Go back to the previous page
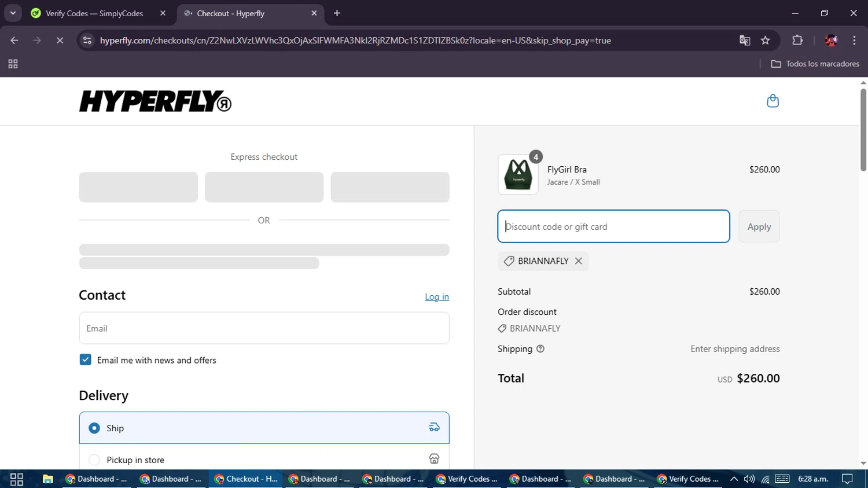Image resolution: width=868 pixels, height=488 pixels. pyautogui.click(x=14, y=41)
